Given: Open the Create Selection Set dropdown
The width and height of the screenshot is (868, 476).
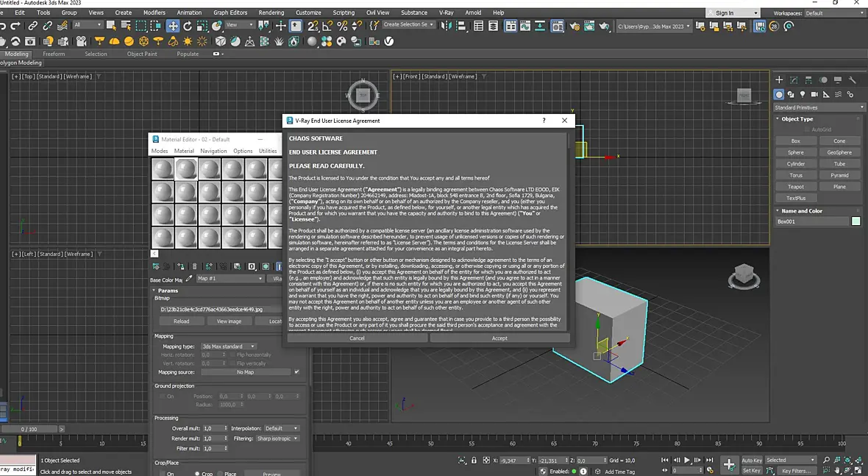Looking at the screenshot, I should pos(408,25).
